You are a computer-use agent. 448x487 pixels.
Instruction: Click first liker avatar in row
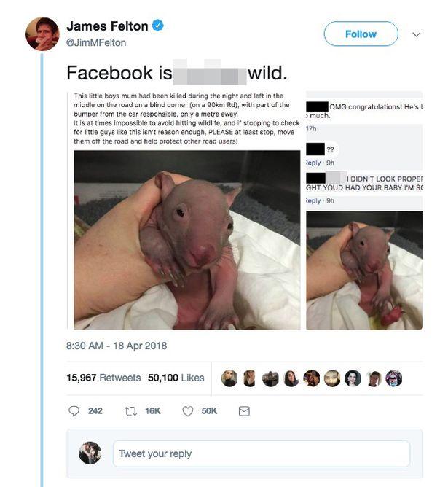point(229,378)
